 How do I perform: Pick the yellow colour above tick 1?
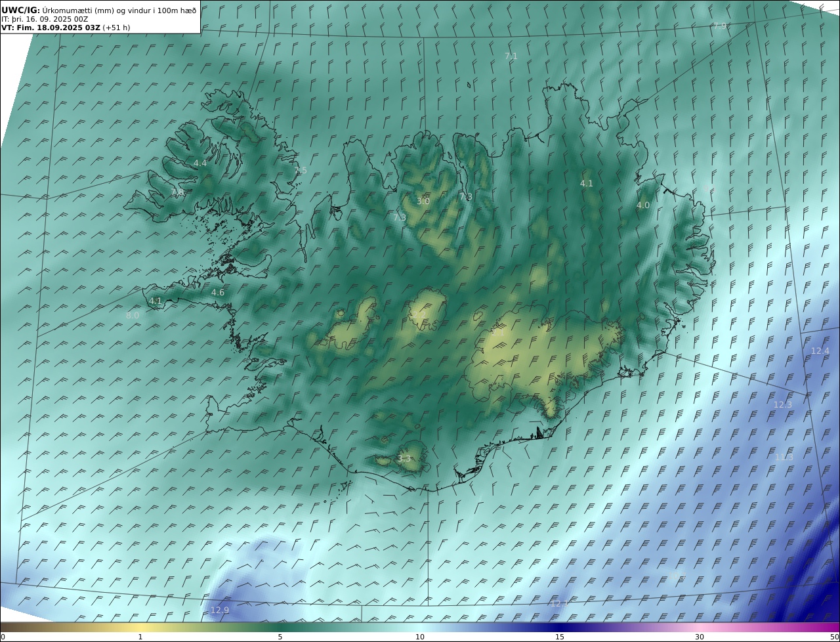pos(140,627)
